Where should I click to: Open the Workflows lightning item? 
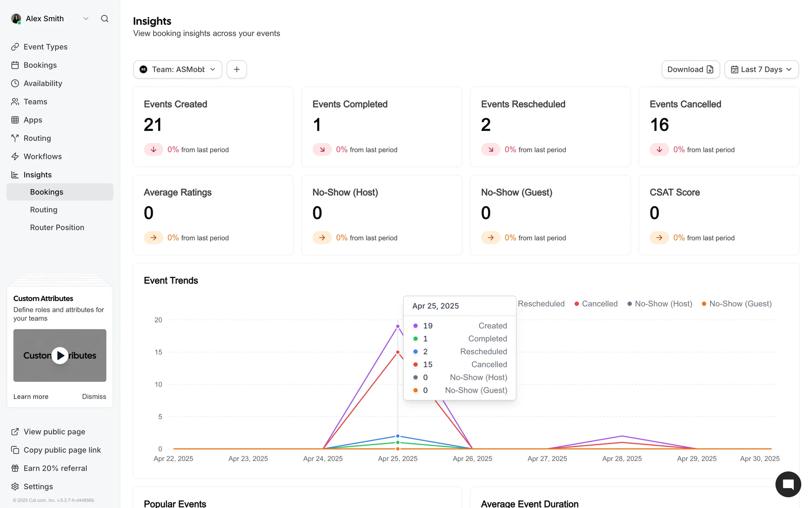coord(42,157)
